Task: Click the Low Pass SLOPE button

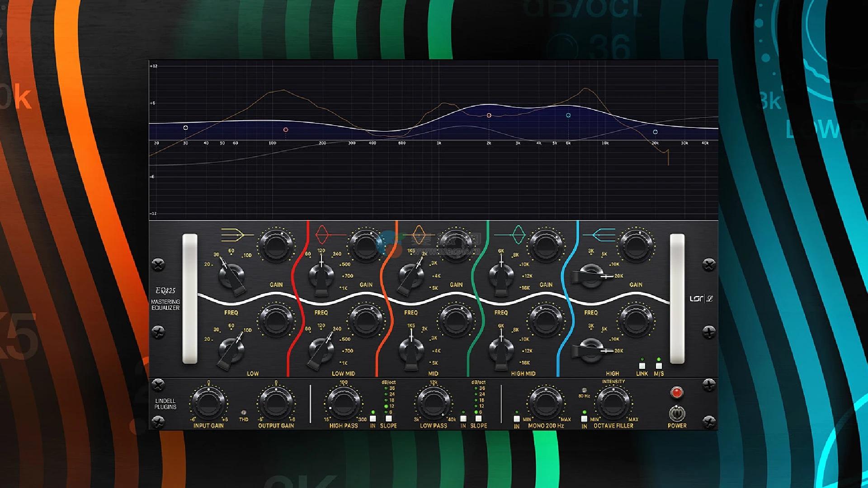Action: [x=478, y=418]
